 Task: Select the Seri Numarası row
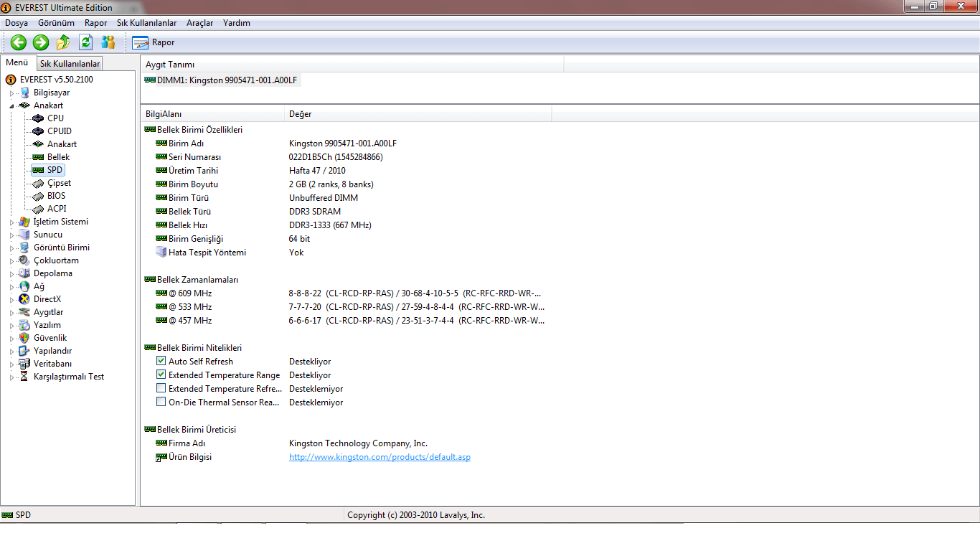(344, 157)
